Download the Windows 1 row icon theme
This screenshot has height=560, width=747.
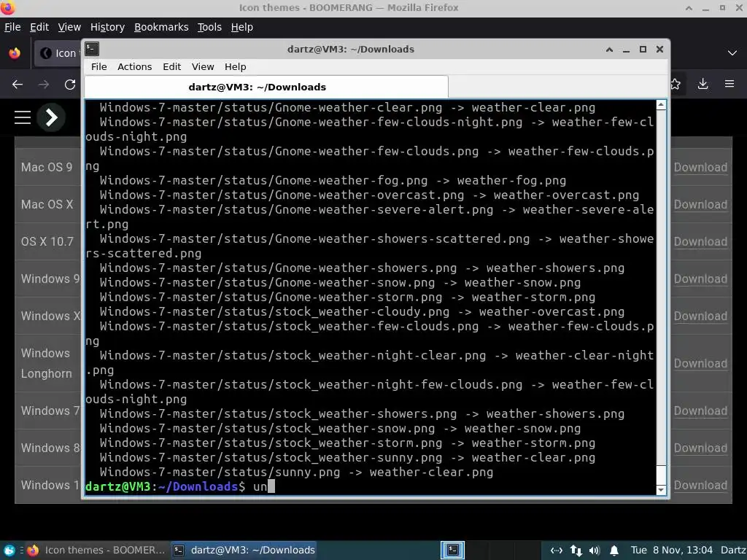coord(700,485)
